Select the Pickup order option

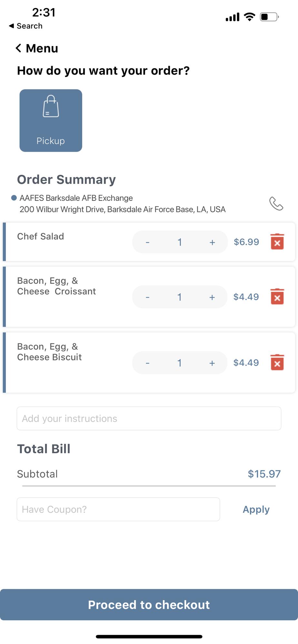[51, 120]
